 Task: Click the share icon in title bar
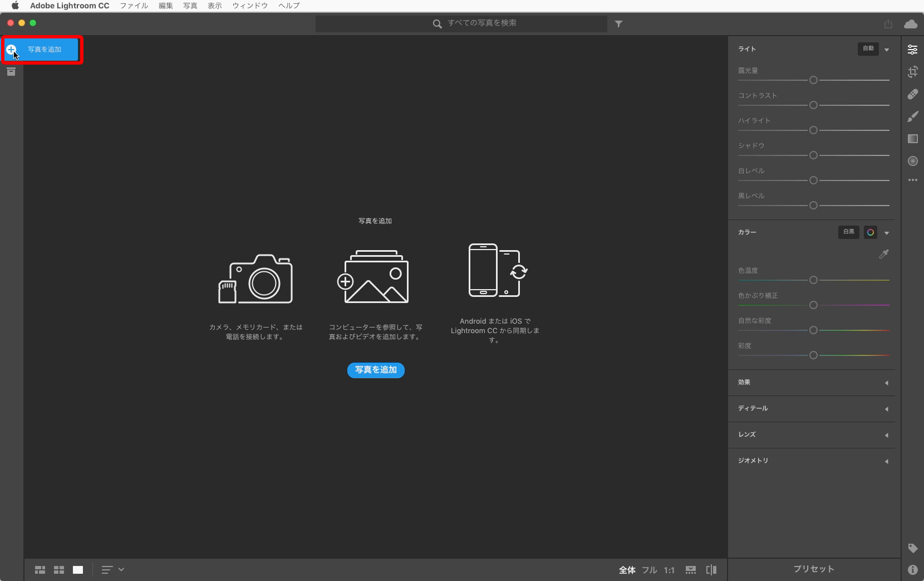click(x=888, y=23)
